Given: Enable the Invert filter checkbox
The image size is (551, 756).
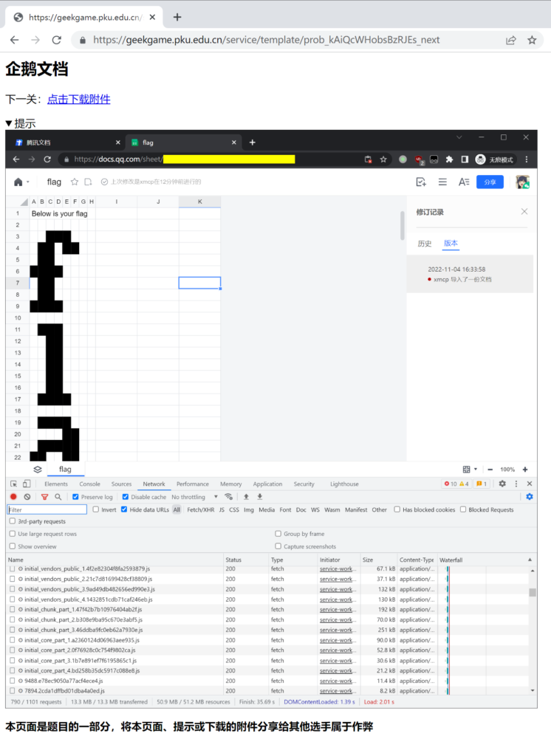Looking at the screenshot, I should 96,509.
